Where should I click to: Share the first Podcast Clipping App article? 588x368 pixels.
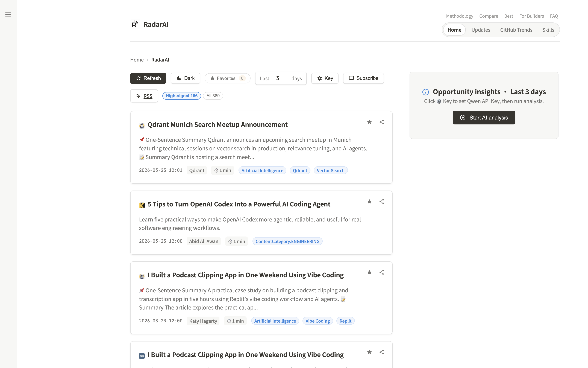381,272
